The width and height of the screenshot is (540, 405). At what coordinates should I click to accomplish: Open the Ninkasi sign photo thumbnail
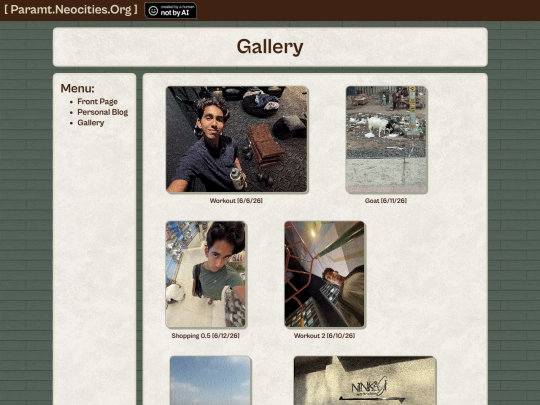(x=365, y=381)
